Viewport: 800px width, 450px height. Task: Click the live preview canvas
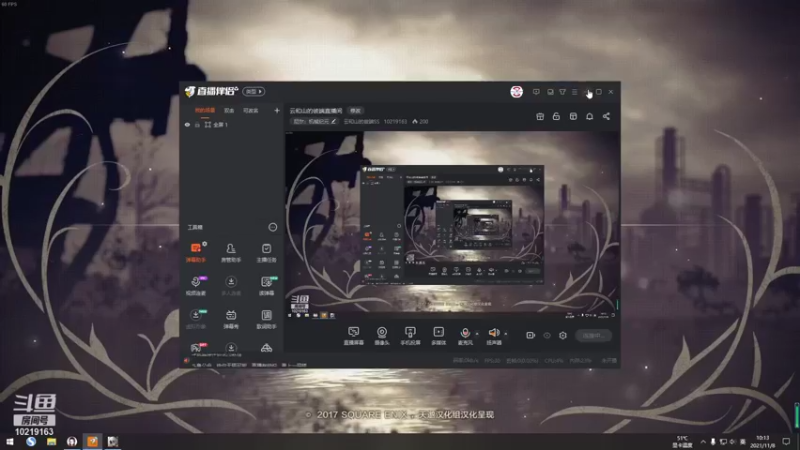coord(452,224)
